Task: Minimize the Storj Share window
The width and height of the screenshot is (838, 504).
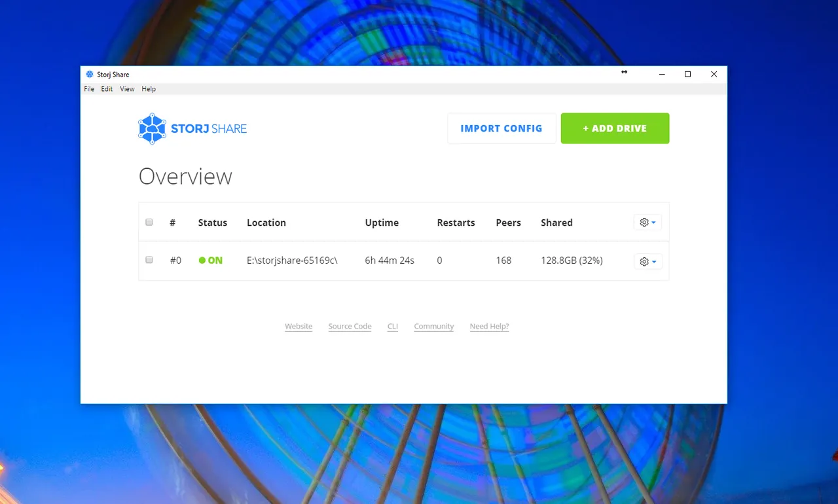Action: coord(662,75)
